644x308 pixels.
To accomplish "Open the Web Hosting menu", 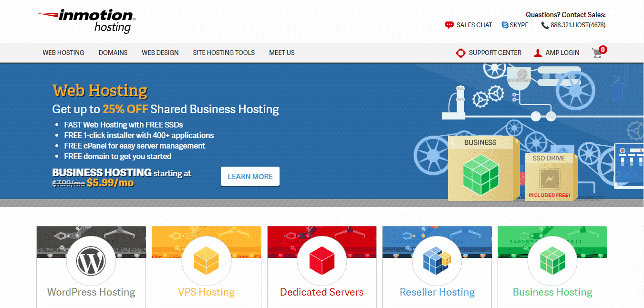I will coord(63,53).
